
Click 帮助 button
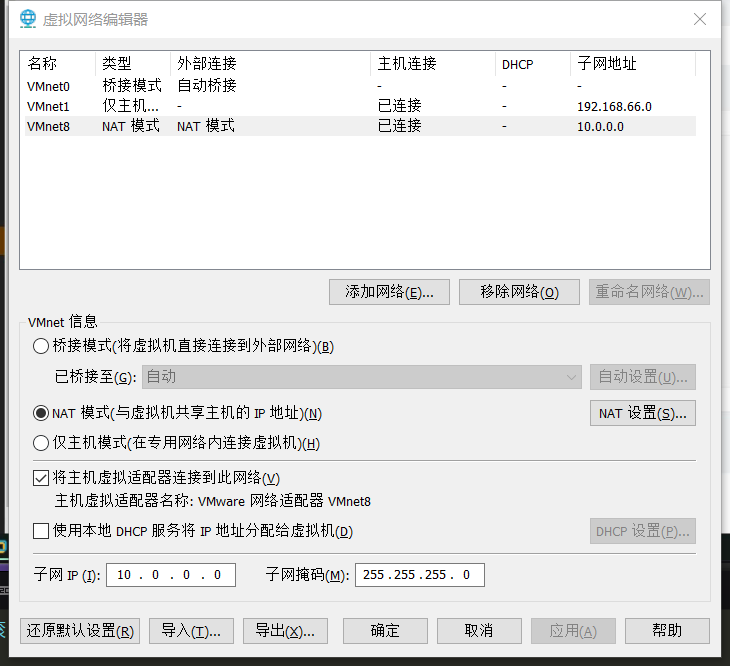coord(667,631)
